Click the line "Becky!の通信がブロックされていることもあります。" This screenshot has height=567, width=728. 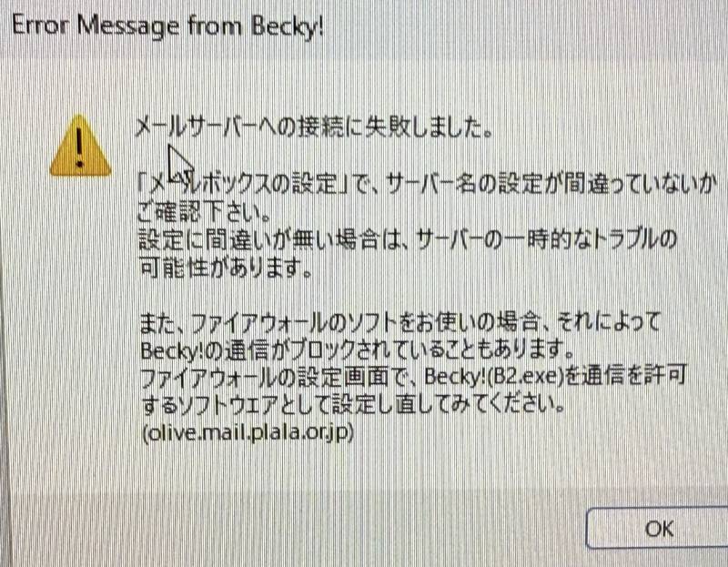tap(357, 349)
